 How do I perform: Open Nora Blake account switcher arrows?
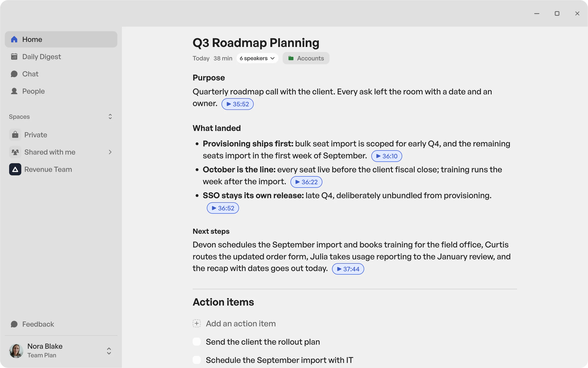coord(109,351)
